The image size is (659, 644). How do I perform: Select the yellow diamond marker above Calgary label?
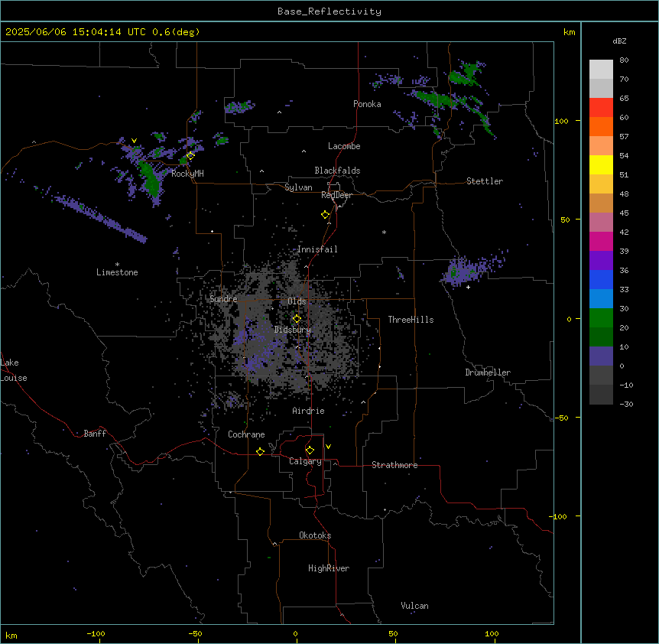point(310,450)
